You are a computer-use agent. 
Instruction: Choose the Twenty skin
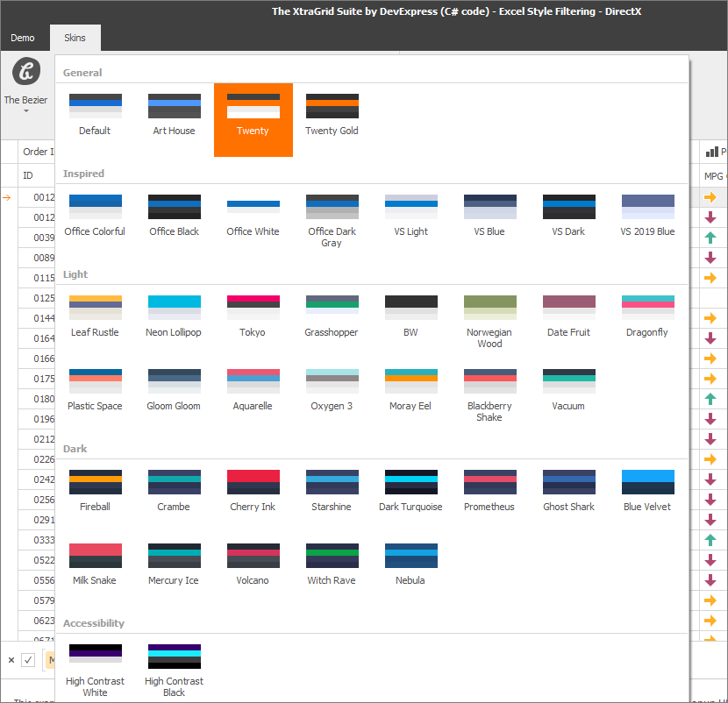[x=253, y=120]
